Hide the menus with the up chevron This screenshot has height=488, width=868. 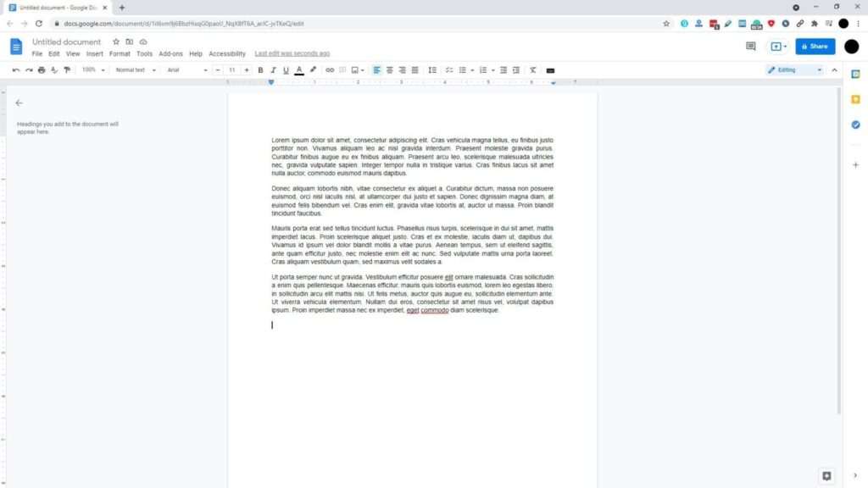(x=834, y=70)
